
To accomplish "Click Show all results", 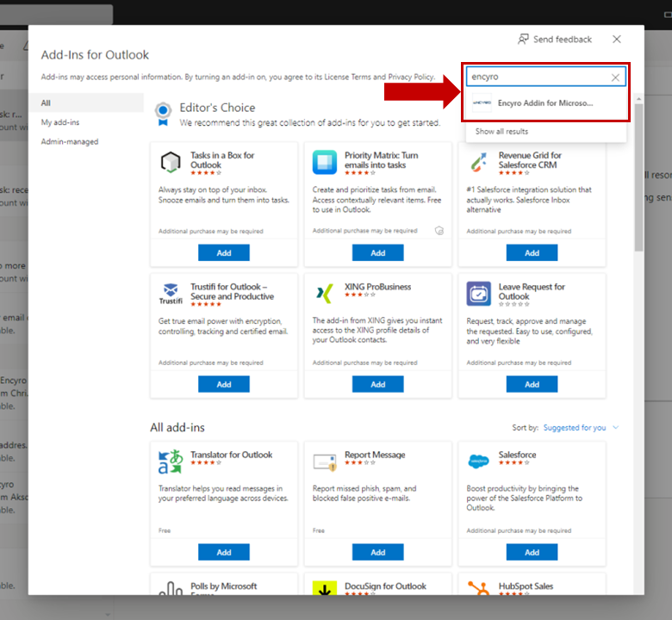I will (x=501, y=132).
